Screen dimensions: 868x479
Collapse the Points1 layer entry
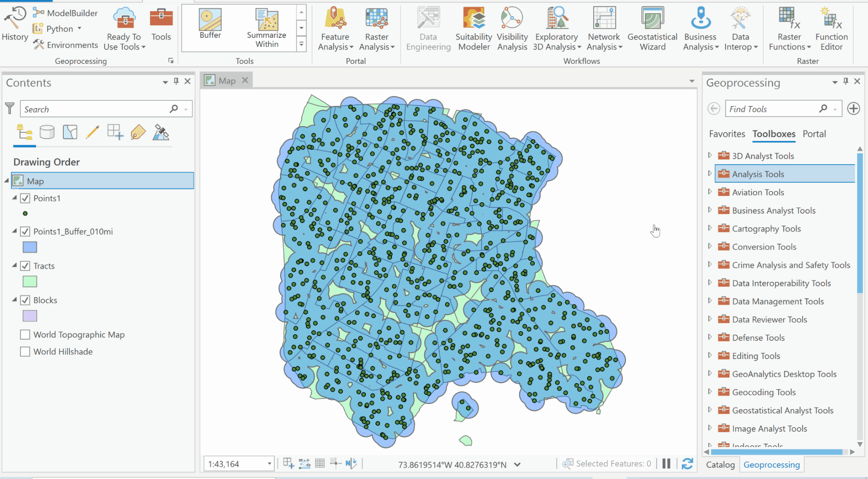point(14,198)
